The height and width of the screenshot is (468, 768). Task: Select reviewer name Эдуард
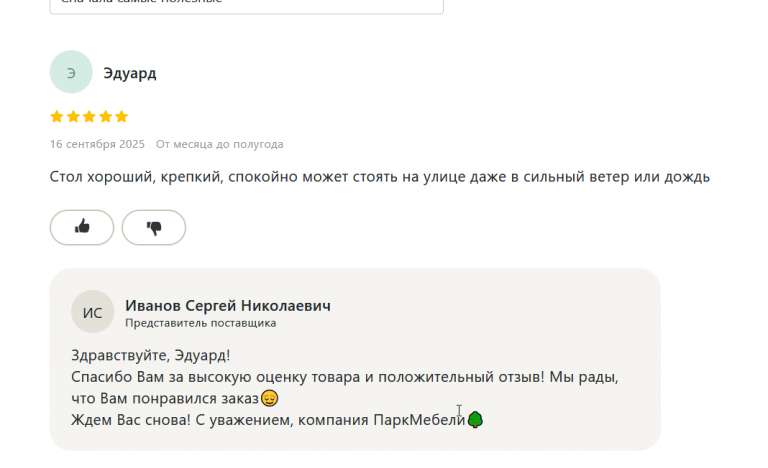point(130,74)
